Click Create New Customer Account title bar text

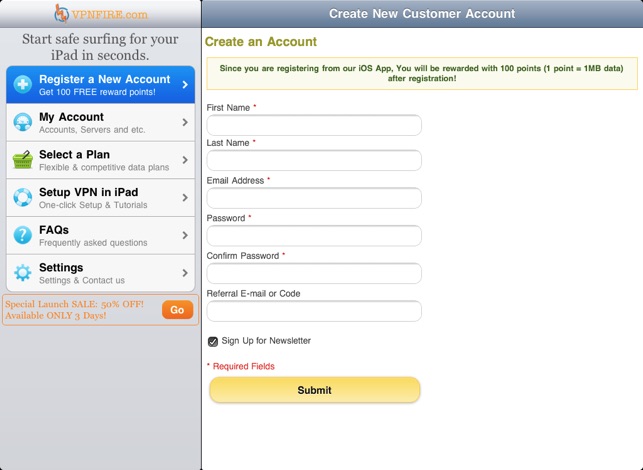[422, 14]
